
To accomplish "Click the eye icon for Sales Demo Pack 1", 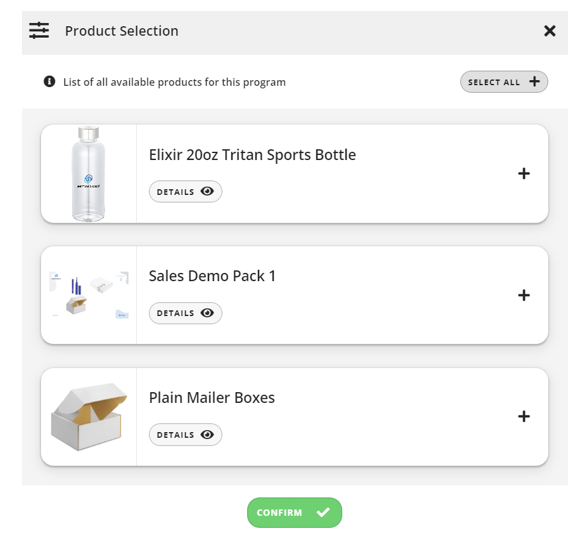I will [207, 313].
